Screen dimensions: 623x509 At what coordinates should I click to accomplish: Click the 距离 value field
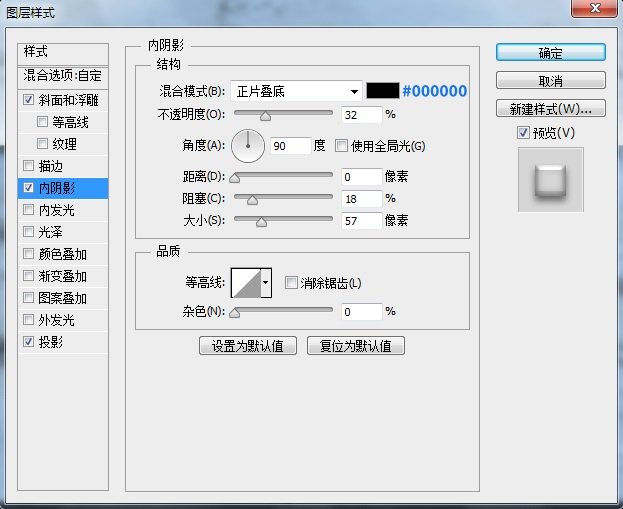tap(362, 177)
